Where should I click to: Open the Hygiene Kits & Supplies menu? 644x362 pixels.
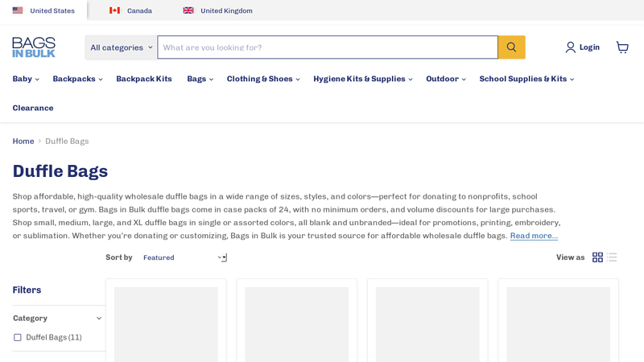[x=362, y=79]
